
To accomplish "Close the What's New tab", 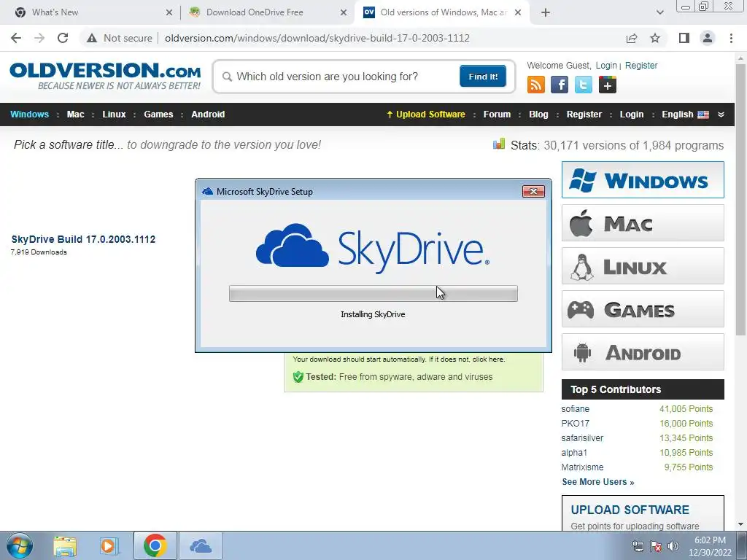I will (169, 12).
